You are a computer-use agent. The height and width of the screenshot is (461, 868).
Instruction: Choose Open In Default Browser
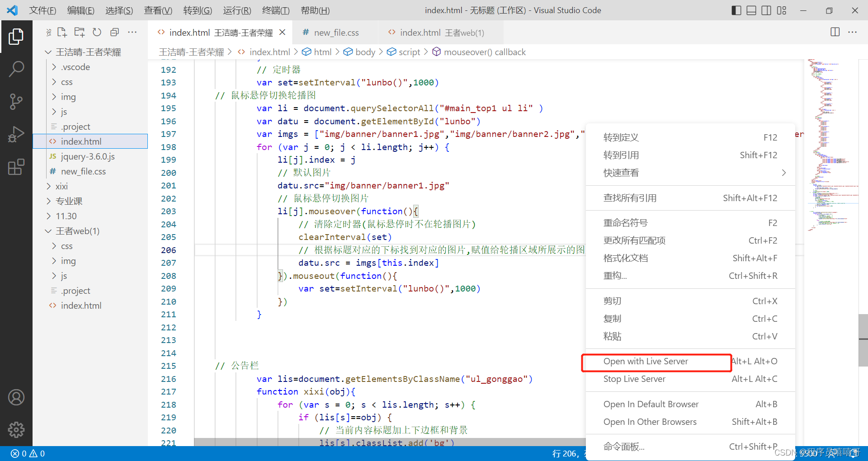tap(690, 404)
